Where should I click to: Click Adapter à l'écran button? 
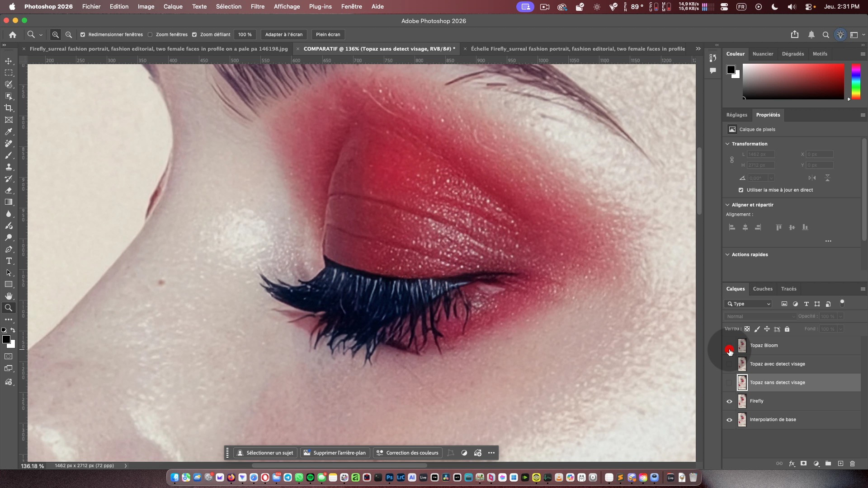coord(283,34)
